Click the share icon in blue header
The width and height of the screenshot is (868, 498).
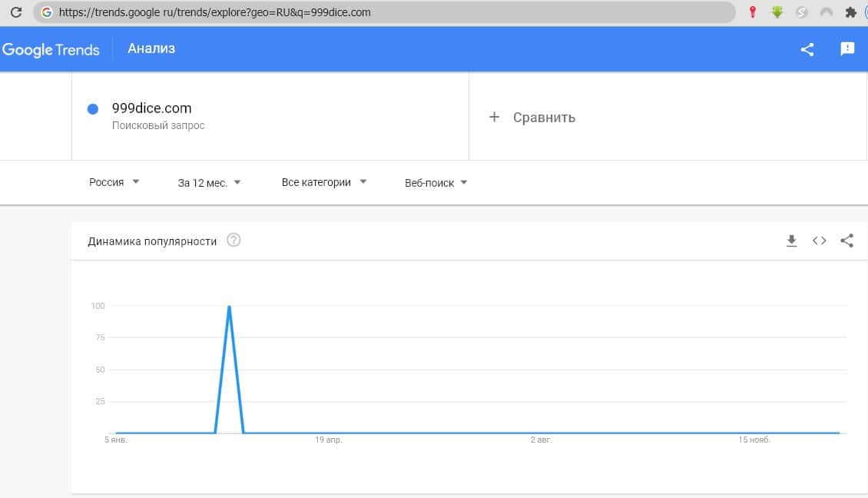click(807, 49)
